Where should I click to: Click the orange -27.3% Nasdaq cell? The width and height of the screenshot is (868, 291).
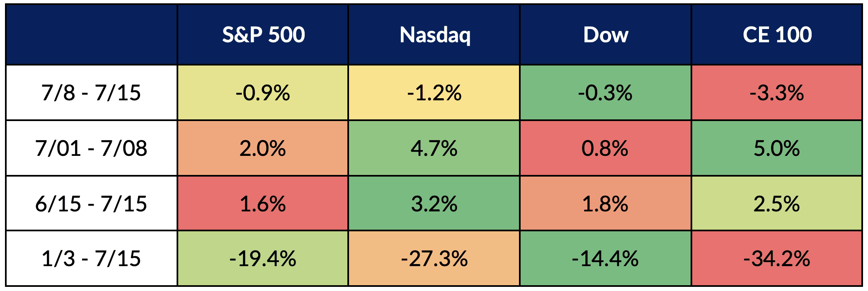tap(434, 259)
